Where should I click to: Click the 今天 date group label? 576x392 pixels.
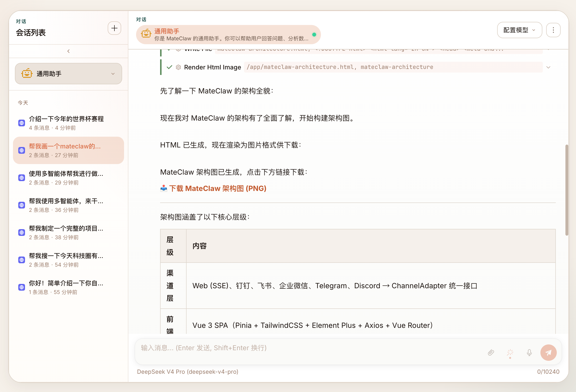23,103
